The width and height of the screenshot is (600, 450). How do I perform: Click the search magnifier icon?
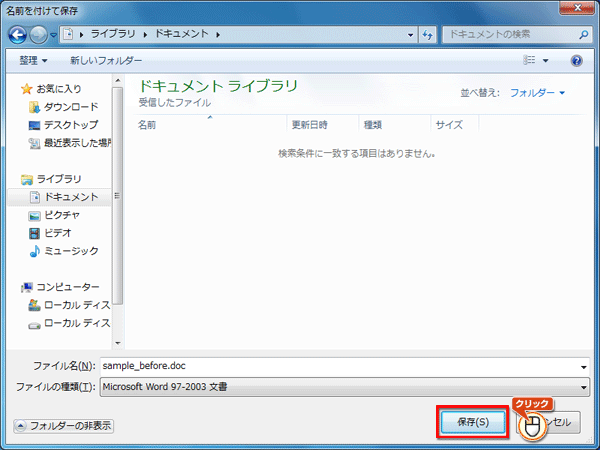coord(584,35)
